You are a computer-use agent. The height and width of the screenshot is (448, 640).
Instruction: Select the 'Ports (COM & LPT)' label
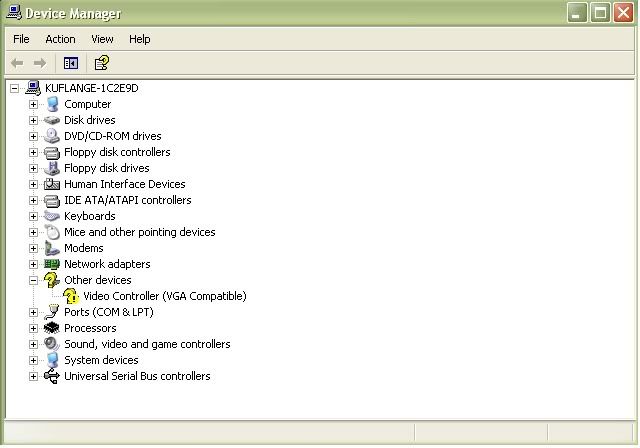click(109, 312)
